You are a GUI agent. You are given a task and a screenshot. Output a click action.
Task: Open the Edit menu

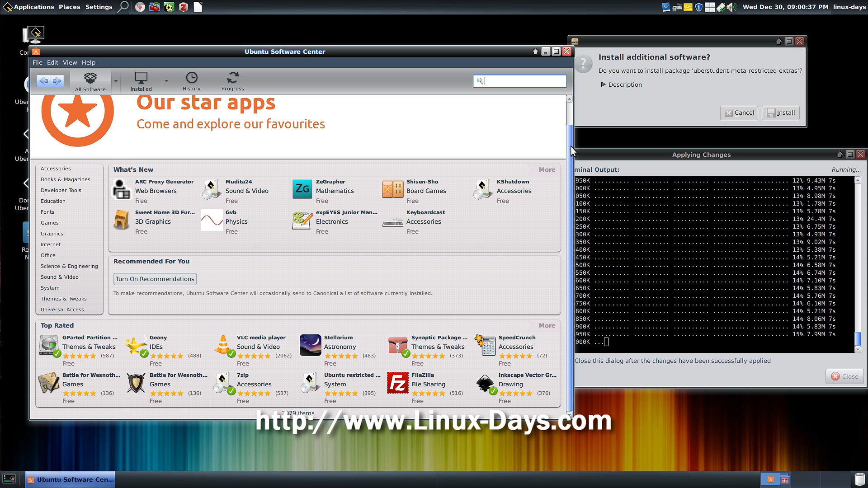point(52,62)
